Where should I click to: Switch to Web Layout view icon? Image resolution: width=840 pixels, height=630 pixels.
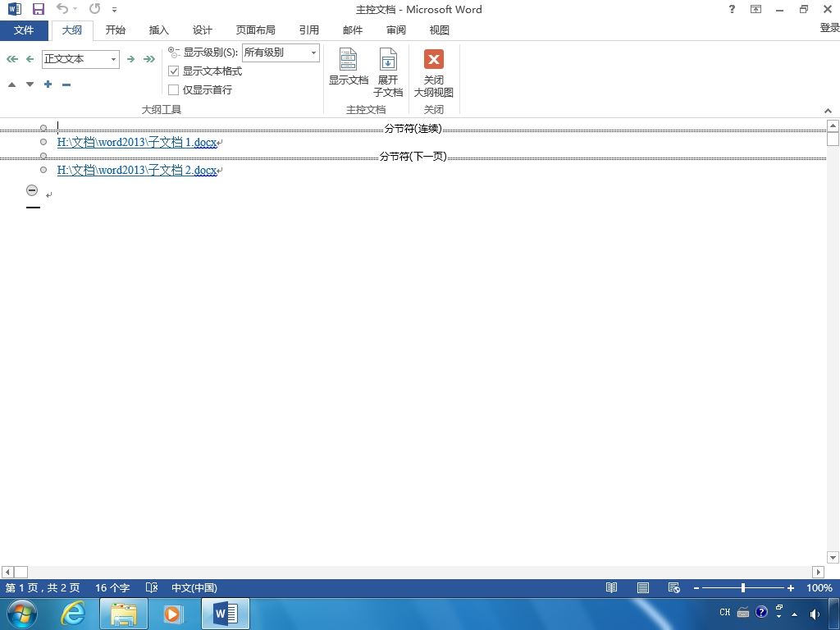click(674, 587)
